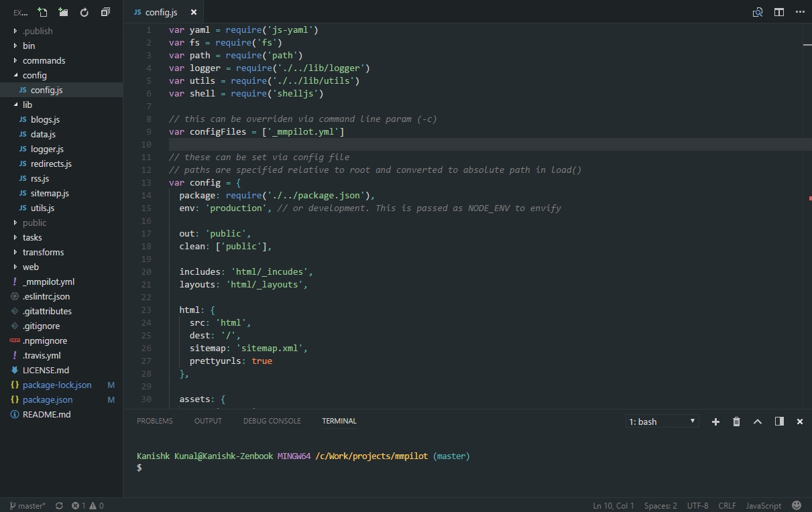Select logger.js in the file tree
The width and height of the screenshot is (812, 512).
click(x=47, y=149)
